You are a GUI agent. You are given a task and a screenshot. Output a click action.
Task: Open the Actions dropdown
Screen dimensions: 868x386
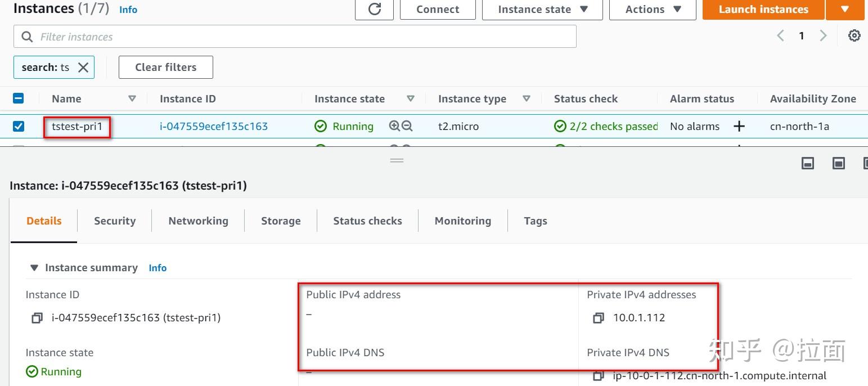coord(652,9)
